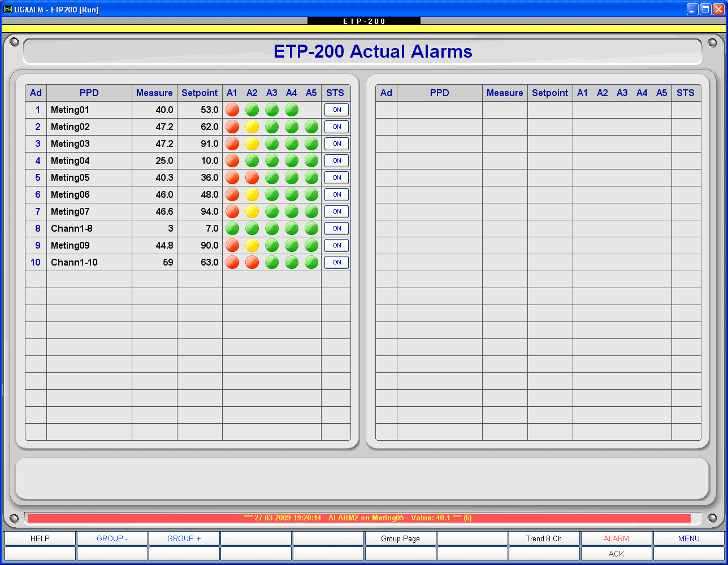
Task: Click the red A1 indicator for Meting07
Action: pos(232,211)
